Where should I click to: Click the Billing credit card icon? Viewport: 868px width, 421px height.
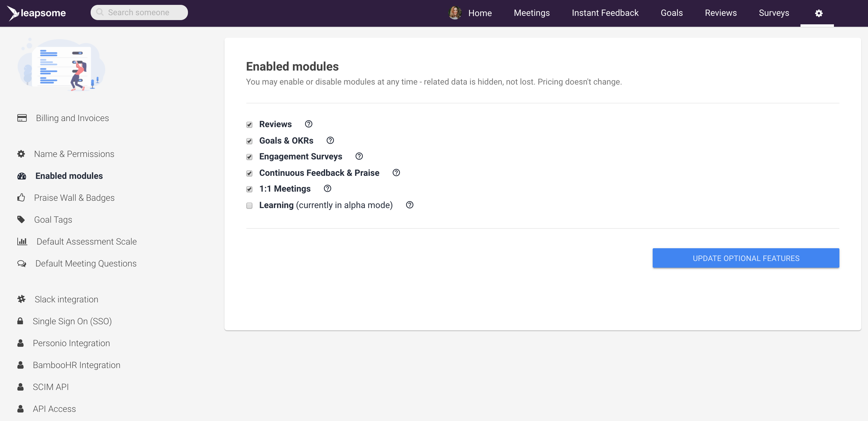pyautogui.click(x=22, y=118)
